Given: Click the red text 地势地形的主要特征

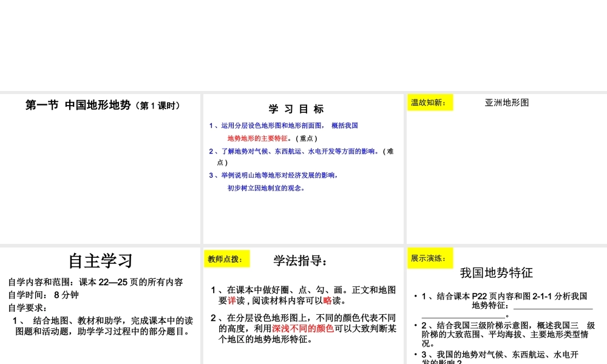Looking at the screenshot, I should 257,138.
